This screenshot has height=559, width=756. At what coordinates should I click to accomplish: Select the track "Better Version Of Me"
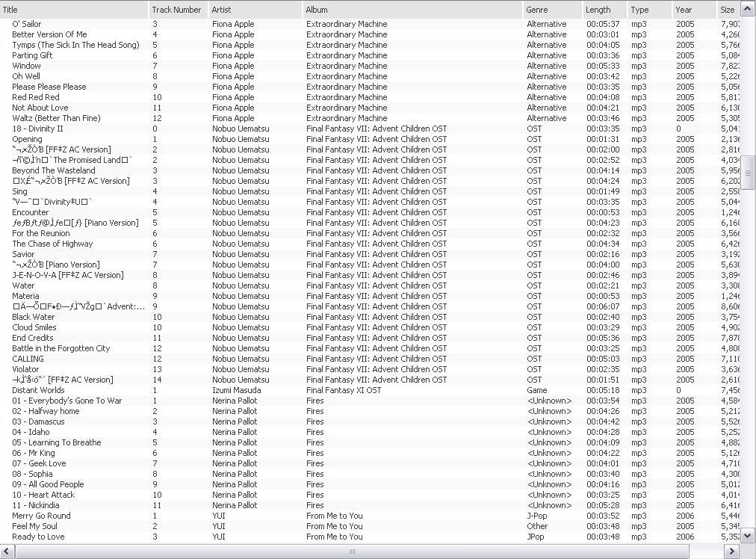(x=49, y=34)
